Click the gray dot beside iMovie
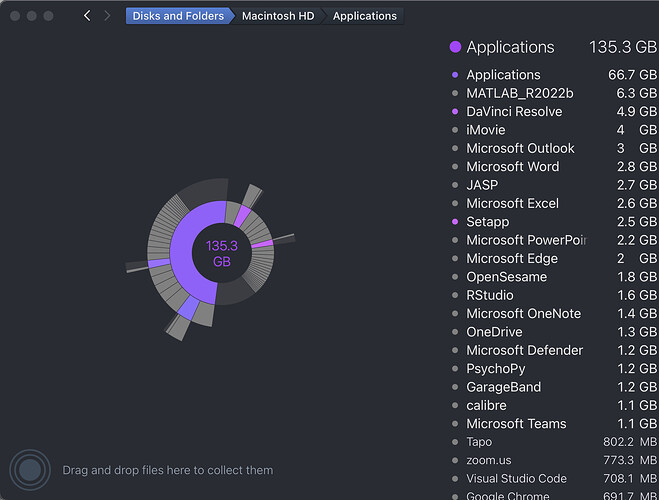 tap(455, 130)
